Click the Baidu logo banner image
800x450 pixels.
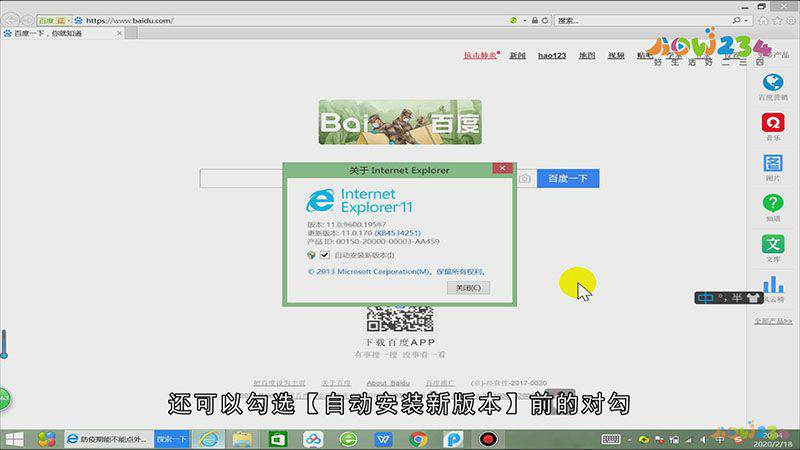click(400, 122)
